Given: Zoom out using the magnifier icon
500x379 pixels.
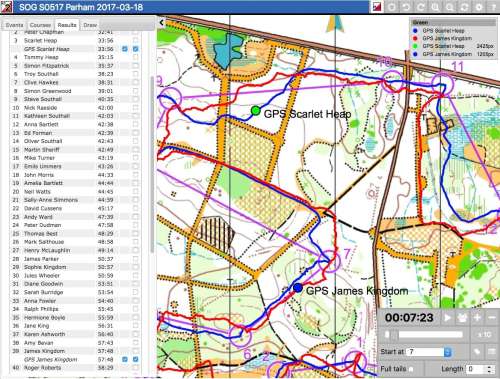Looking at the screenshot, I should [450, 7].
